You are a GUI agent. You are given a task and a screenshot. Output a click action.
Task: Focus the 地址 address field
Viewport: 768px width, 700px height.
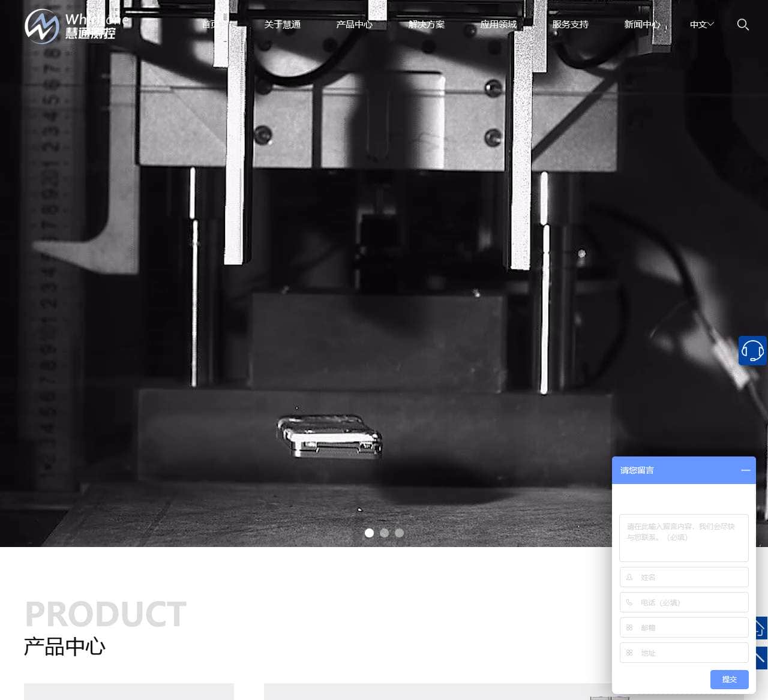pyautogui.click(x=684, y=653)
